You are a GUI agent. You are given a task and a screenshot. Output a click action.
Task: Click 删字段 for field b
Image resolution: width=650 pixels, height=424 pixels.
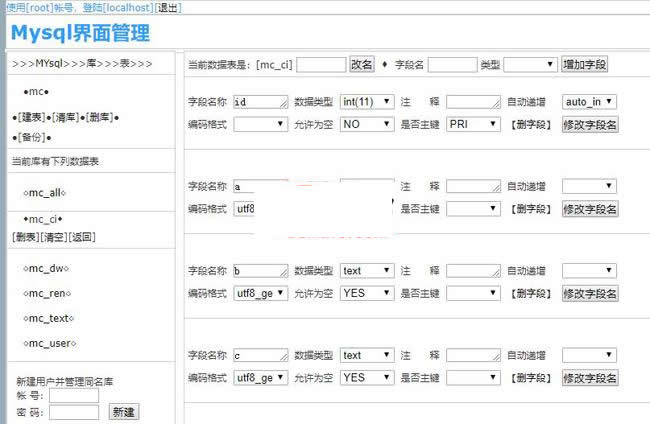coord(532,294)
